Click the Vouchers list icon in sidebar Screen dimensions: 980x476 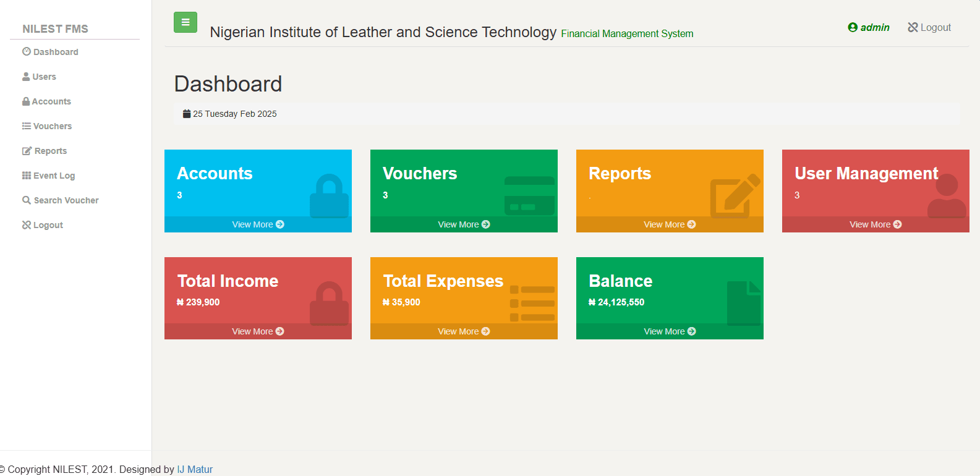click(27, 126)
